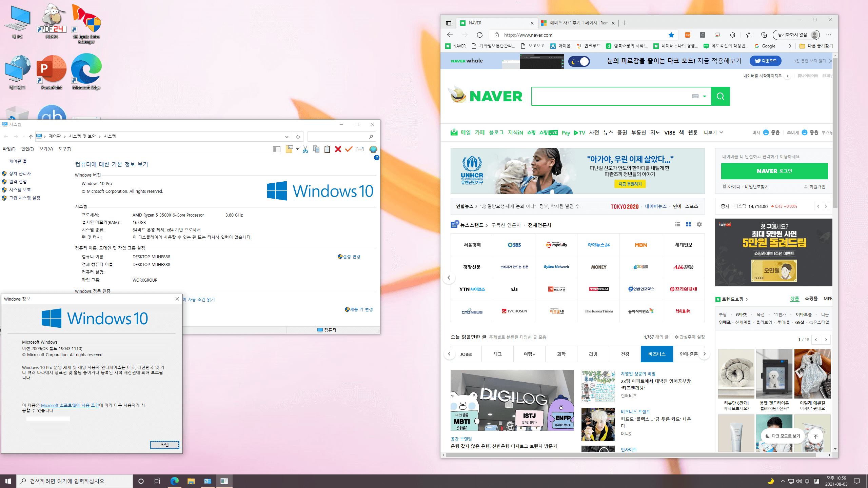Expand the 더보기 menu on NAVER navigation
Screen dimensions: 868x488
pos(713,133)
